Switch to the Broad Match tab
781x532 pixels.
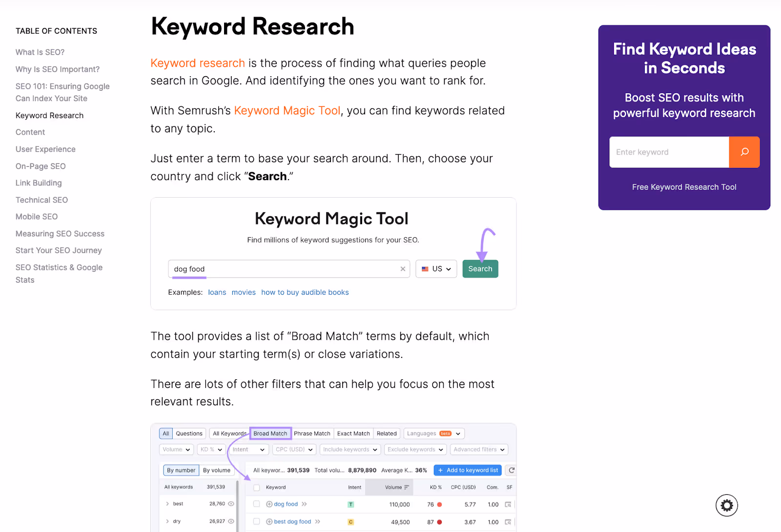point(270,433)
